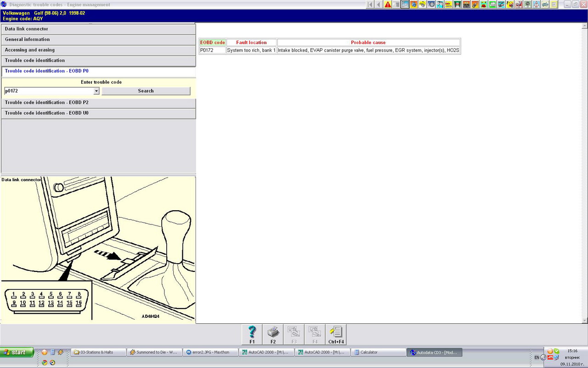
Task: Open the General information section
Action: click(98, 40)
